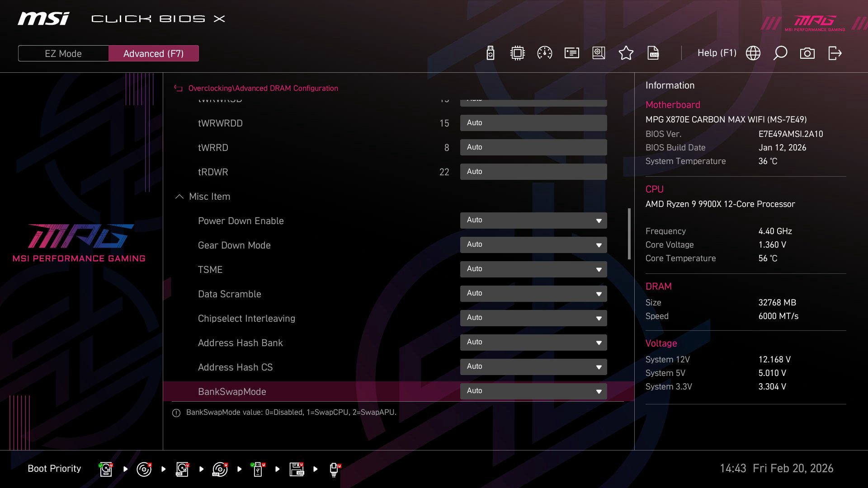
Task: Open the Gear Down Mode dropdown
Action: [x=533, y=244]
